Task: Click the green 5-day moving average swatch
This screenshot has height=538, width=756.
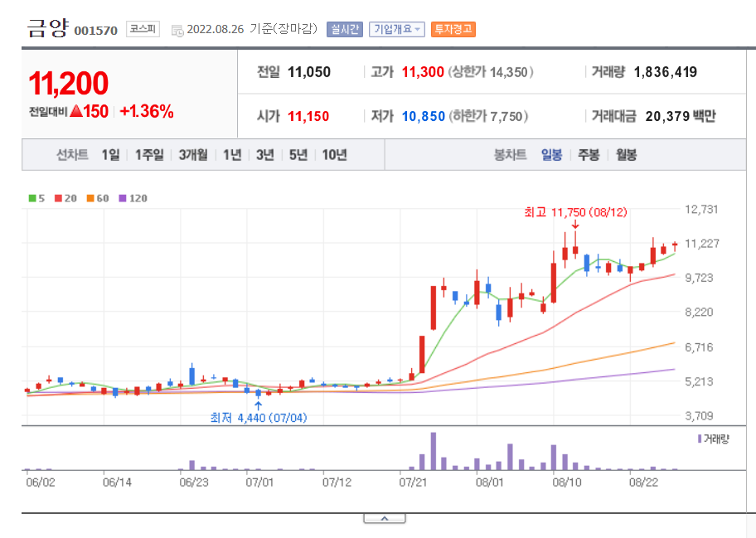Action: tap(32, 198)
